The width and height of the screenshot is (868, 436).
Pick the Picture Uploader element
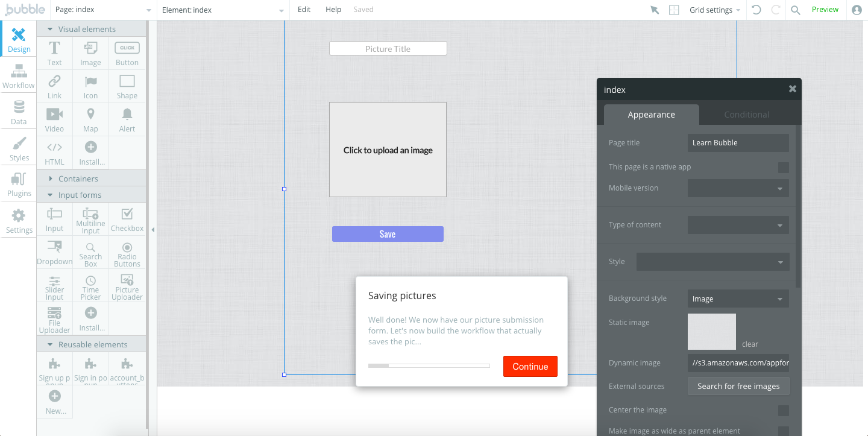127,286
